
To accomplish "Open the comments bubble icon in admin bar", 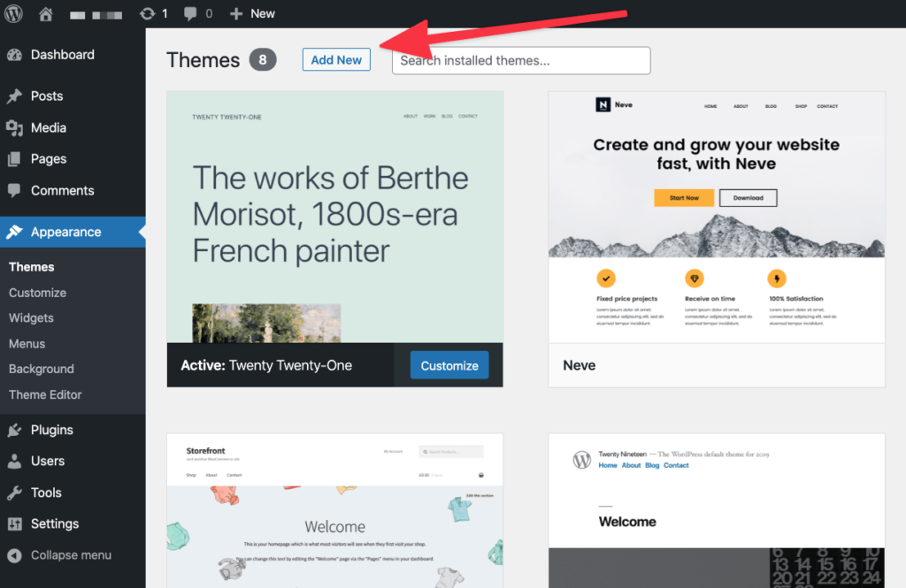I will pos(190,13).
